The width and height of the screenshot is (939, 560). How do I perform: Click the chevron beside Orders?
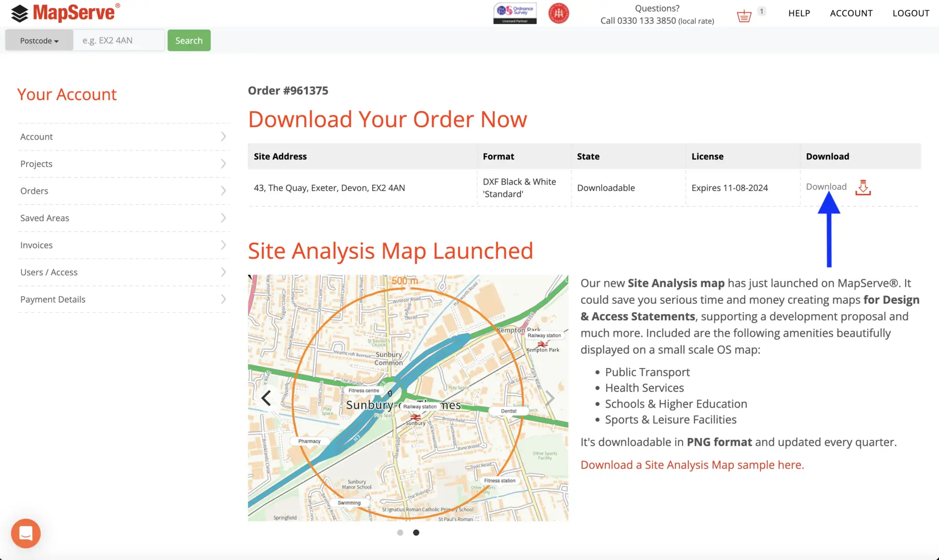point(223,191)
